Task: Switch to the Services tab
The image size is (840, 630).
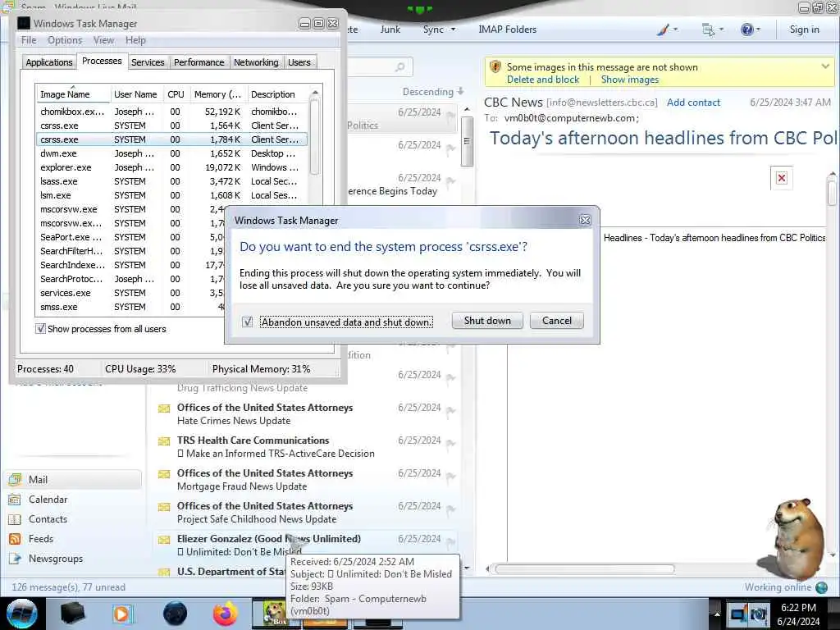Action: pyautogui.click(x=148, y=62)
